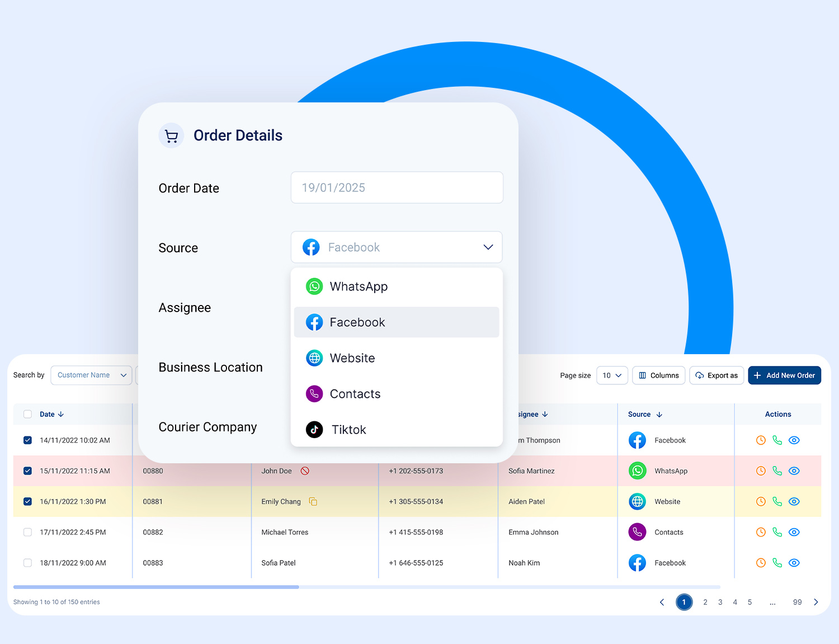Collapse the Source dropdown showing Facebook

point(397,247)
